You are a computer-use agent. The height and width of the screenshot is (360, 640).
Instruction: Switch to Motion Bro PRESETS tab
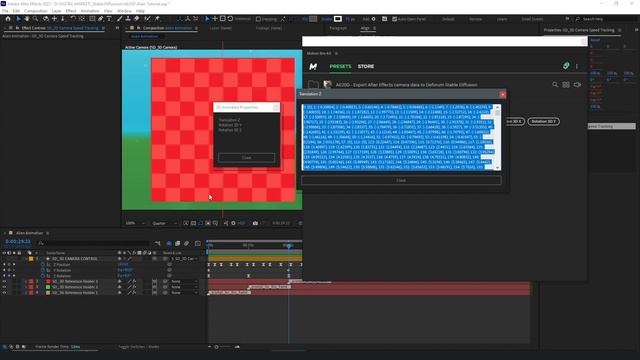pyautogui.click(x=340, y=66)
